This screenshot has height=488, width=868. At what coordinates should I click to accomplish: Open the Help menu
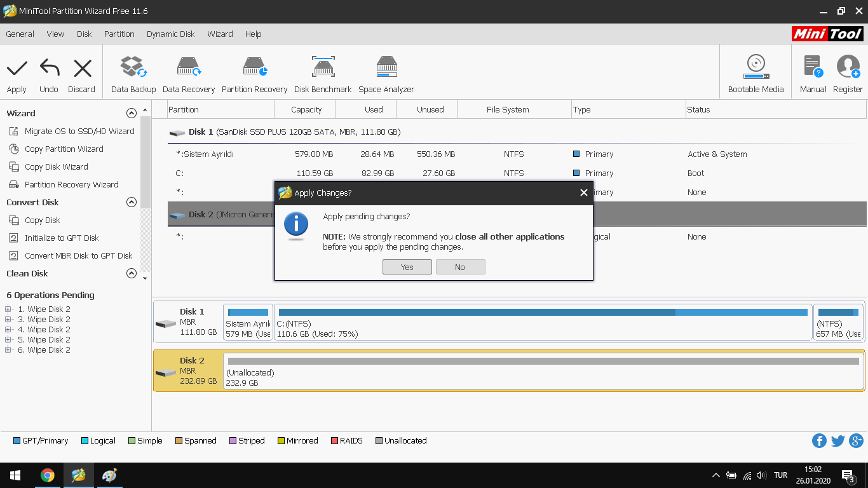pos(254,34)
